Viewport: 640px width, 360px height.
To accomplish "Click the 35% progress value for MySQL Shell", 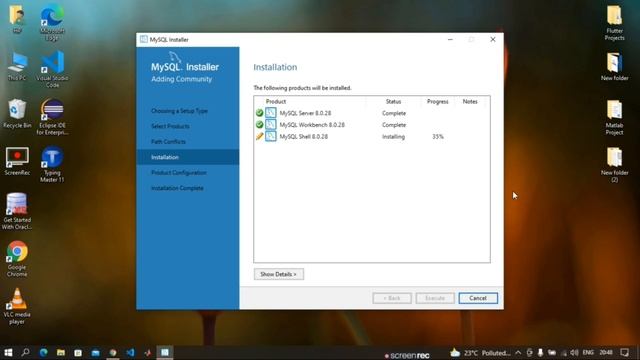I will point(438,137).
